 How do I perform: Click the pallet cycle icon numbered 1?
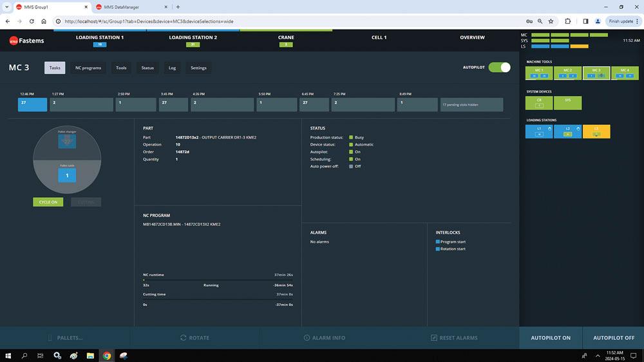67,175
